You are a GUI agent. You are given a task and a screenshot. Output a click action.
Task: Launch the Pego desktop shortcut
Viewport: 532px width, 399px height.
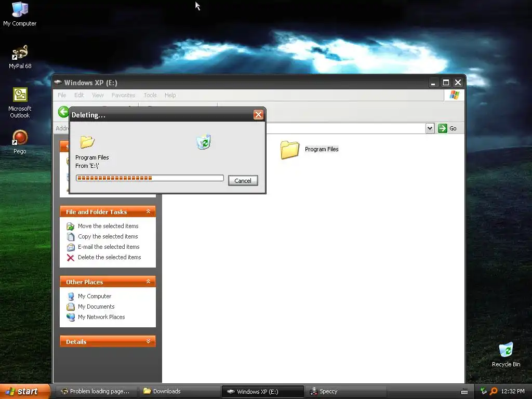click(20, 142)
